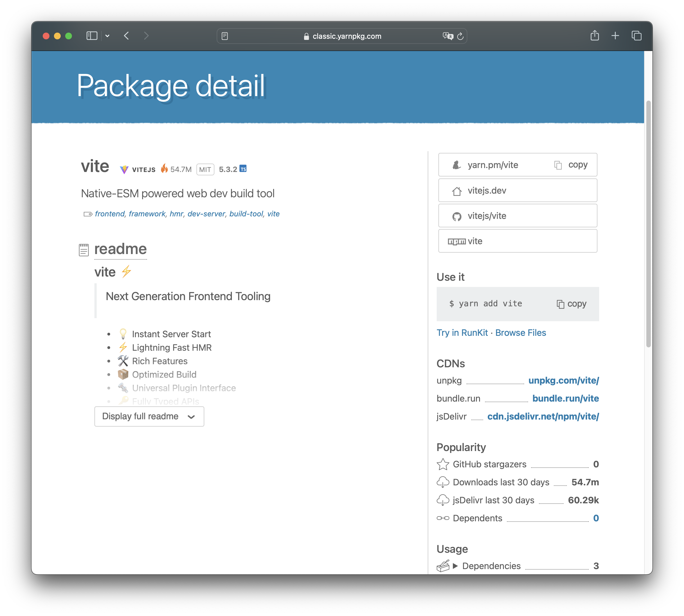Open a new tab with plus icon
684x616 pixels.
tap(615, 35)
